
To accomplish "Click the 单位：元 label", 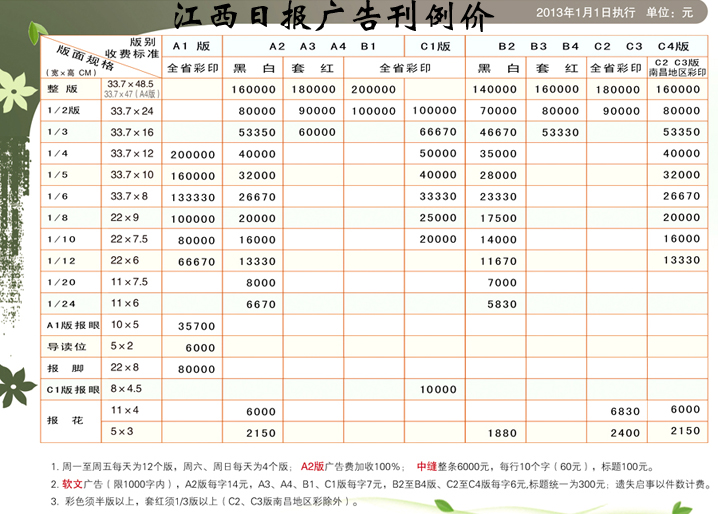I will [669, 13].
